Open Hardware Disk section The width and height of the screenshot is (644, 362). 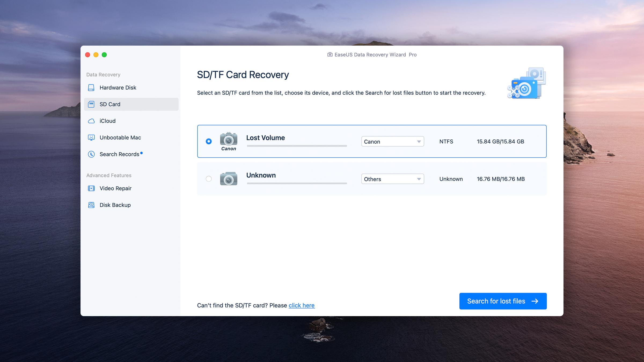pos(131,88)
